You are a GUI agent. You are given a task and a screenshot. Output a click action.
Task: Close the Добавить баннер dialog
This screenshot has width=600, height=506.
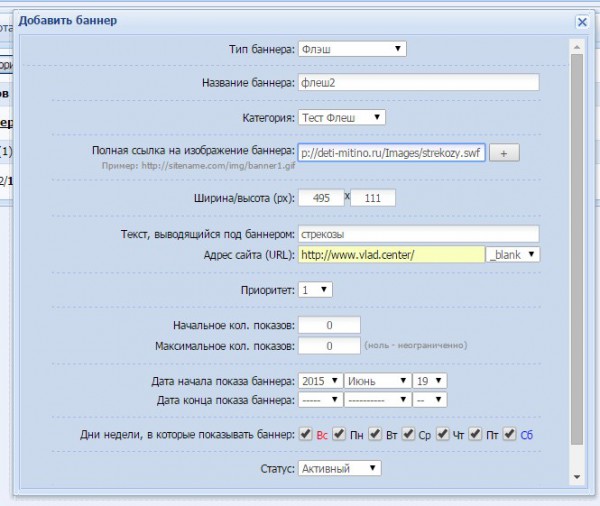(582, 22)
